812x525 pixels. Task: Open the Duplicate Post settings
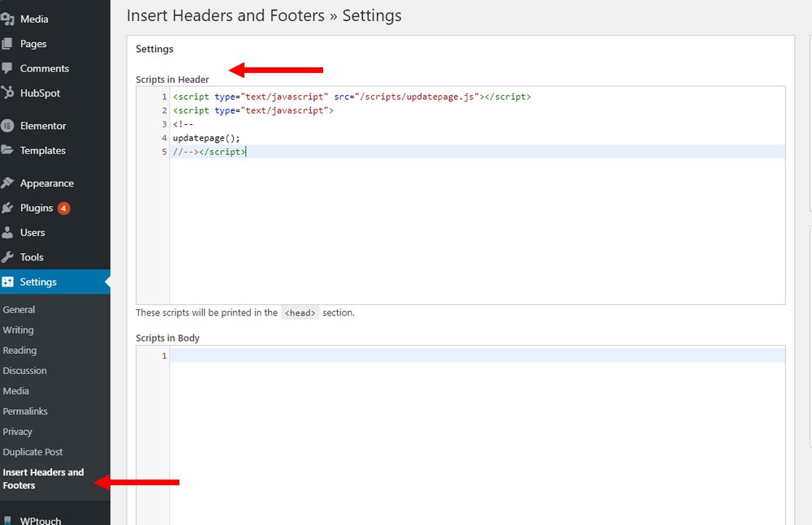(32, 452)
